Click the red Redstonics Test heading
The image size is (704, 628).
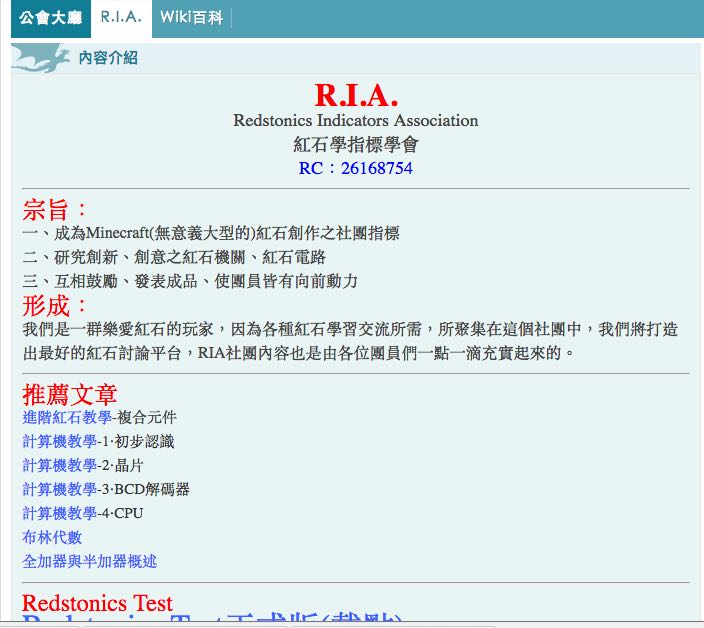(x=97, y=603)
